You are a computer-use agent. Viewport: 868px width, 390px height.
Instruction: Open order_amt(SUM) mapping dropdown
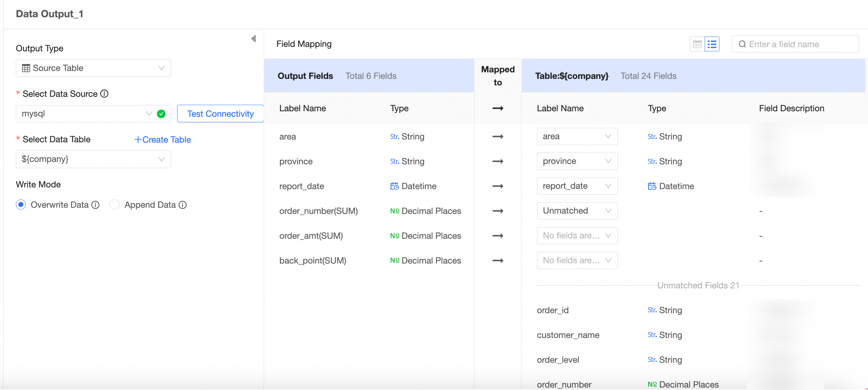click(x=577, y=236)
